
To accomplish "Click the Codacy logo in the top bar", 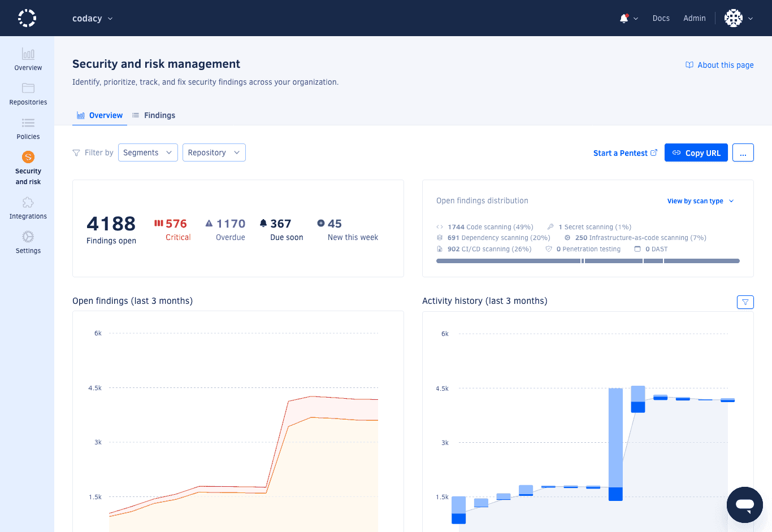I will (27, 18).
